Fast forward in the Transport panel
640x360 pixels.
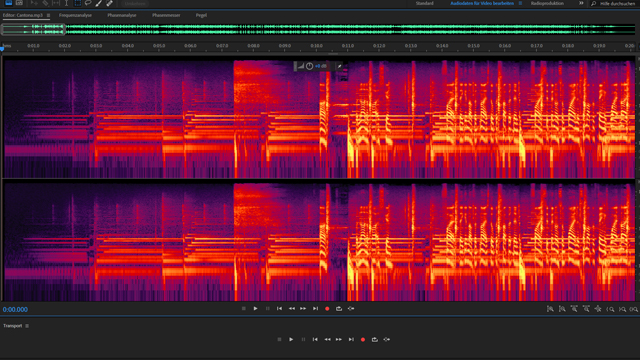(339, 340)
